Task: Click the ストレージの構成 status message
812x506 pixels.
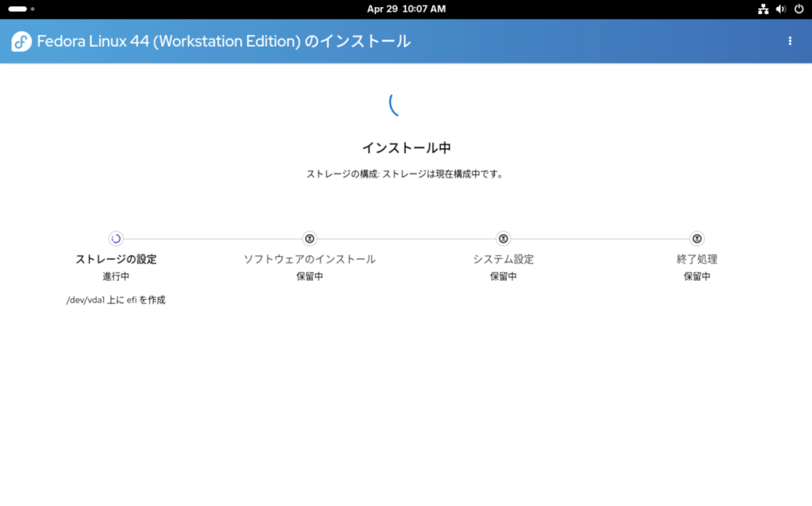Action: pyautogui.click(x=405, y=174)
